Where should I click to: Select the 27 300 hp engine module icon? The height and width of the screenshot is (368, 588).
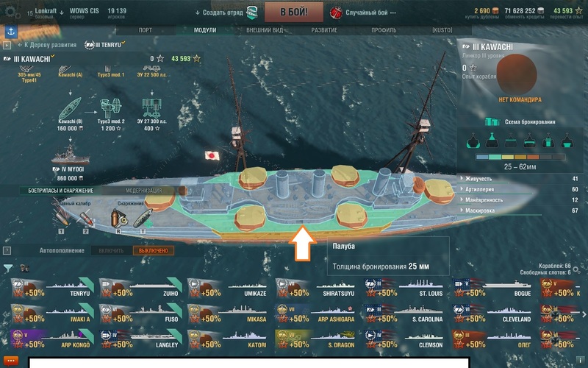coord(151,108)
